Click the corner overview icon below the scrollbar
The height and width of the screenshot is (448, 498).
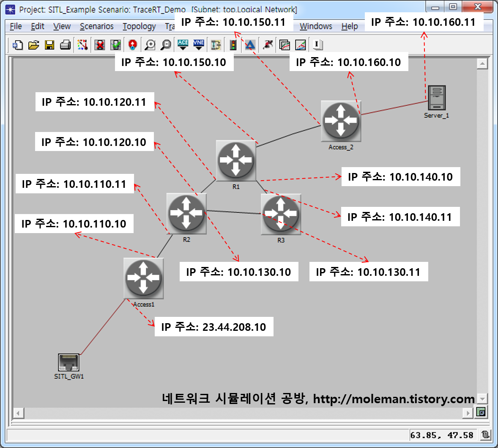tap(482, 412)
